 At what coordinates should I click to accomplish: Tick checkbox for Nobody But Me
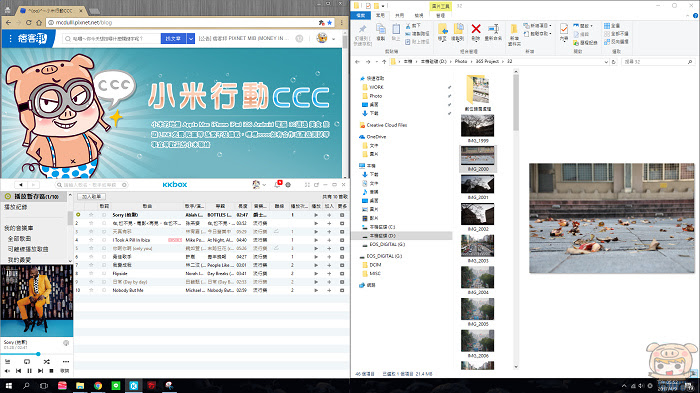104,290
